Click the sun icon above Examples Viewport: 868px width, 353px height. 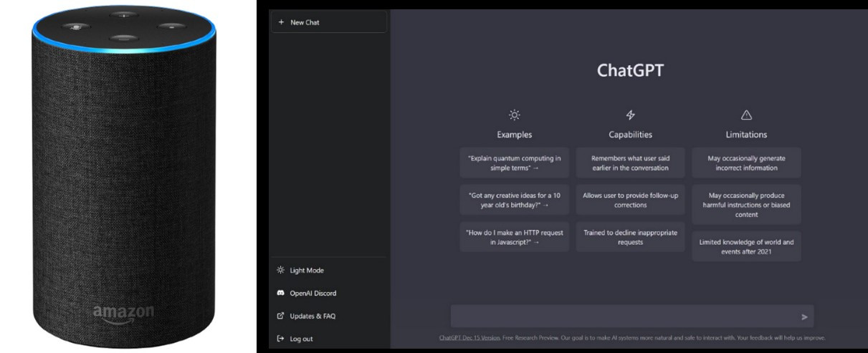[x=515, y=115]
